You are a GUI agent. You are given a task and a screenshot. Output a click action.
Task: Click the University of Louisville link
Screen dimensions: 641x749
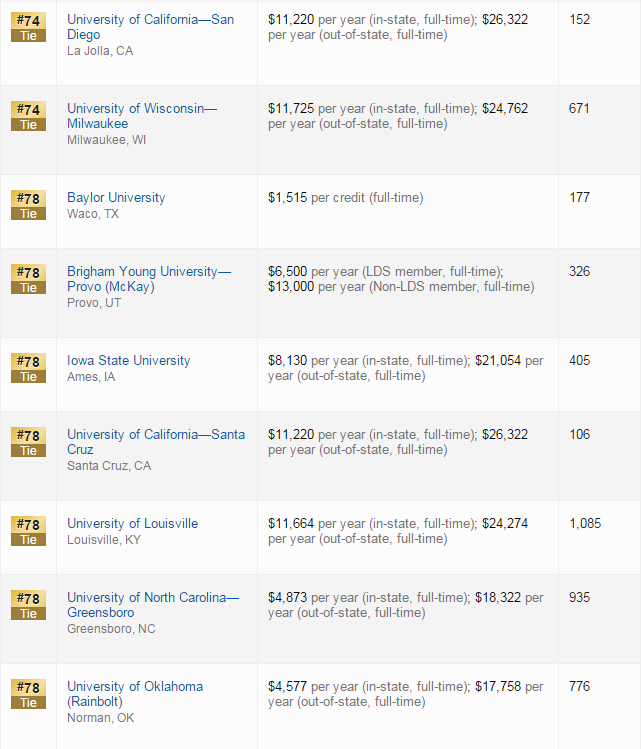[x=132, y=524]
